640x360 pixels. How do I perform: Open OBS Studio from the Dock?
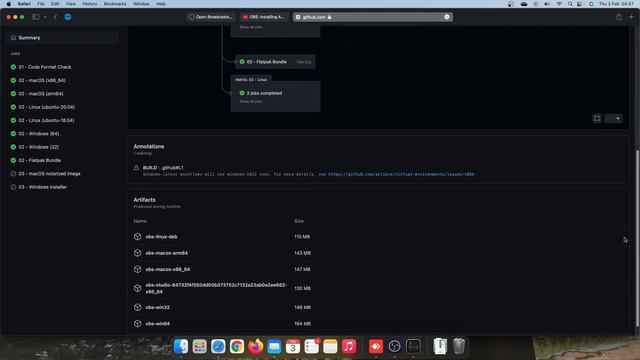394,347
